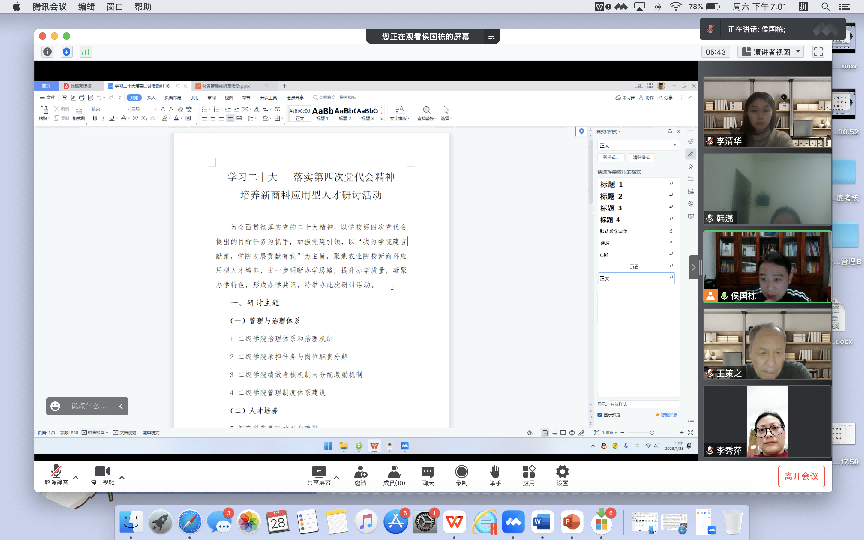
Task: Open the Invite participants icon
Action: pyautogui.click(x=360, y=472)
